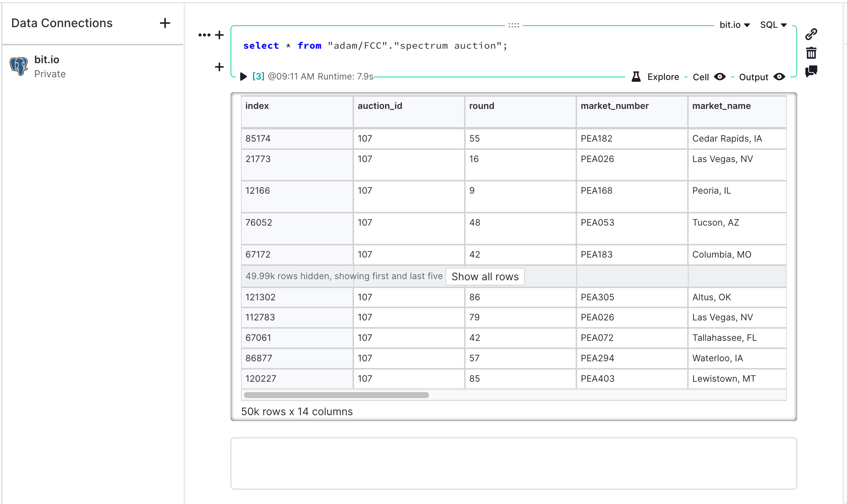Screen dimensions: 847x504
Task: Click the auction_id column header
Action: tap(380, 106)
